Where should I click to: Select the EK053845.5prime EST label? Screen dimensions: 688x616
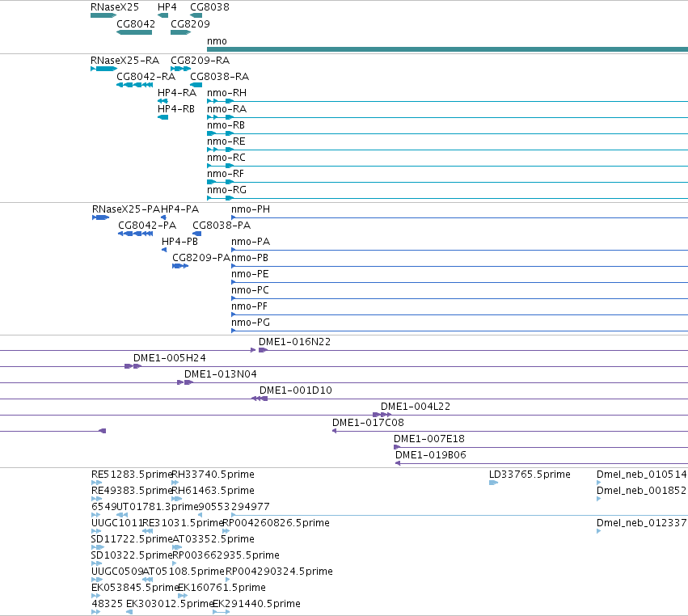click(135, 588)
